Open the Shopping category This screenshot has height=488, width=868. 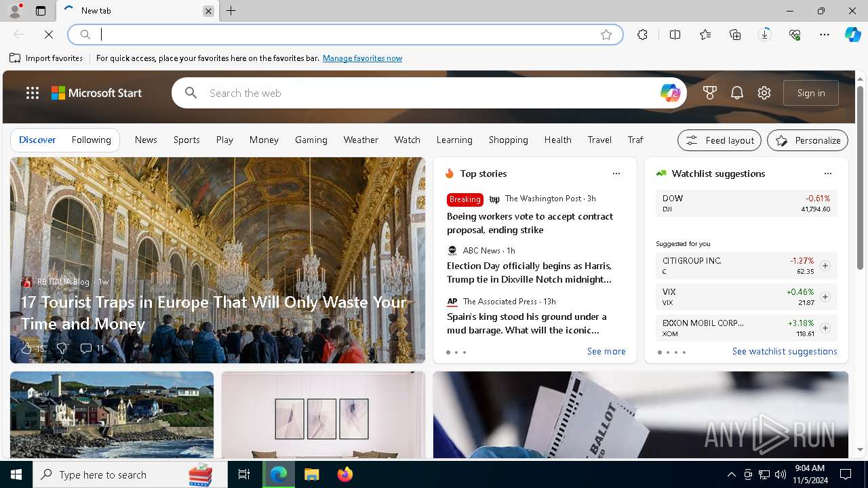click(x=509, y=140)
